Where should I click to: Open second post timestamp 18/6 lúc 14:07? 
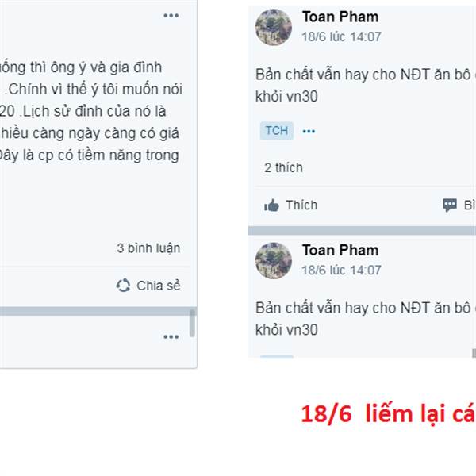(x=341, y=271)
